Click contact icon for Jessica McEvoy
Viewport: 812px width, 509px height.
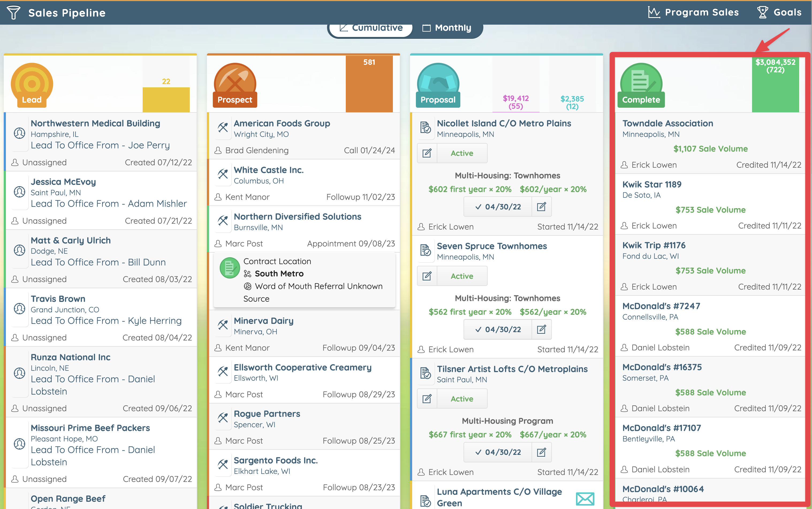(20, 192)
